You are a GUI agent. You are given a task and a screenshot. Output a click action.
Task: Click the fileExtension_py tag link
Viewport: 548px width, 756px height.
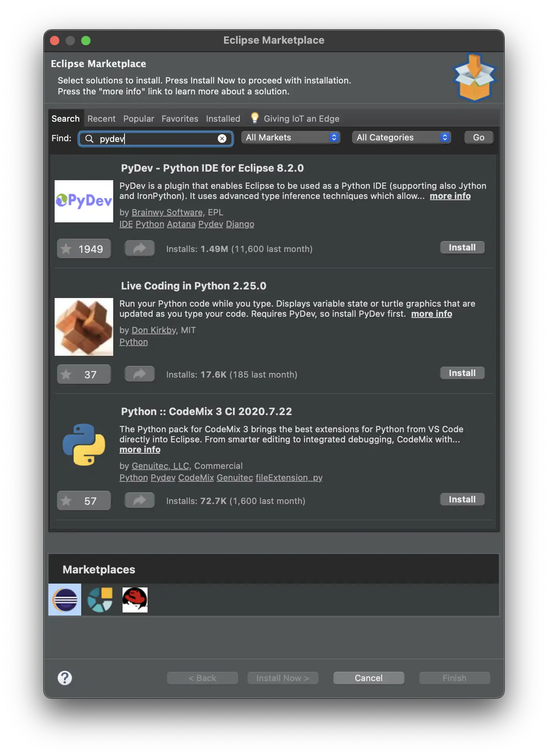click(x=289, y=477)
